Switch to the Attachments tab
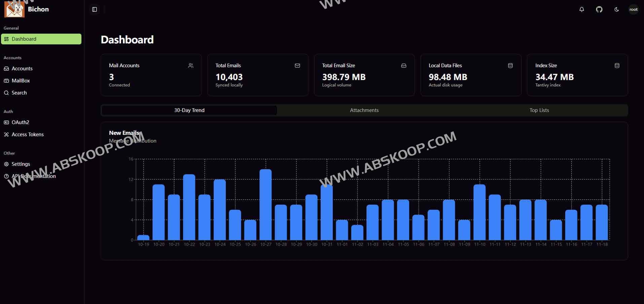Screen dimensions: 644x304 pos(364,110)
